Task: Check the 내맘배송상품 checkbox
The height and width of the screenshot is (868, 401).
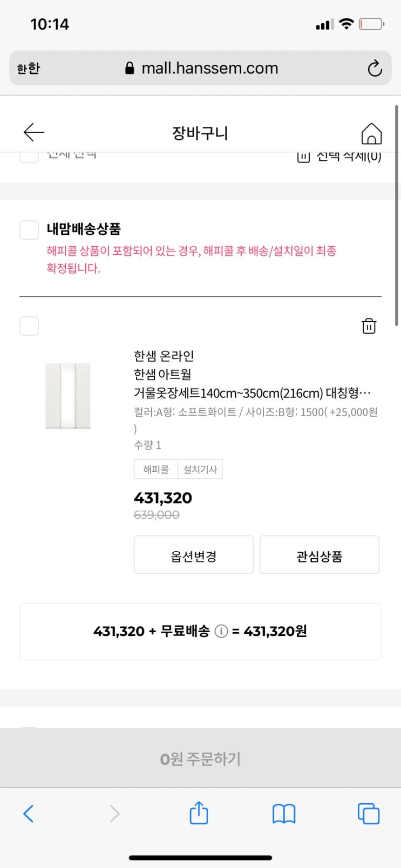Action: [29, 229]
